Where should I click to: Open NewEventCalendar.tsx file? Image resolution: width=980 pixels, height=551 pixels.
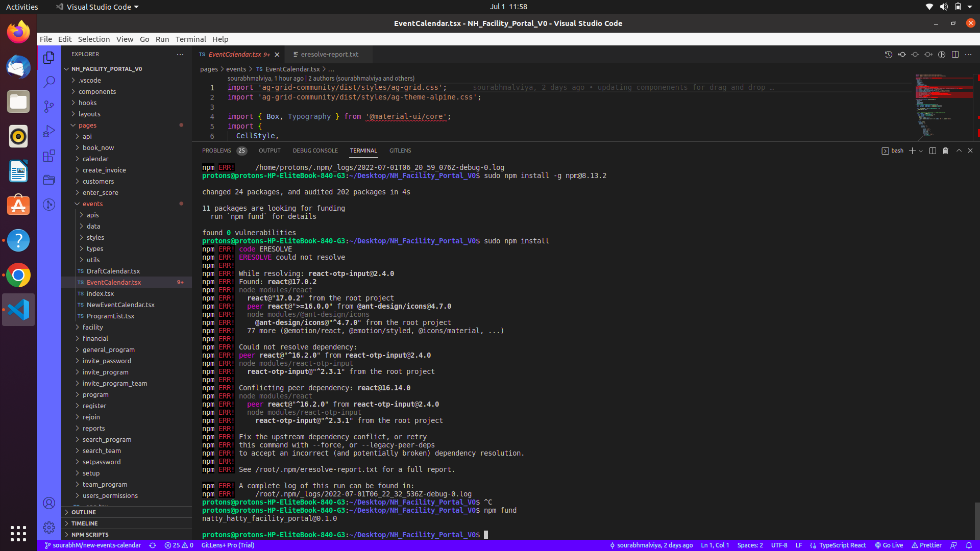pos(120,305)
